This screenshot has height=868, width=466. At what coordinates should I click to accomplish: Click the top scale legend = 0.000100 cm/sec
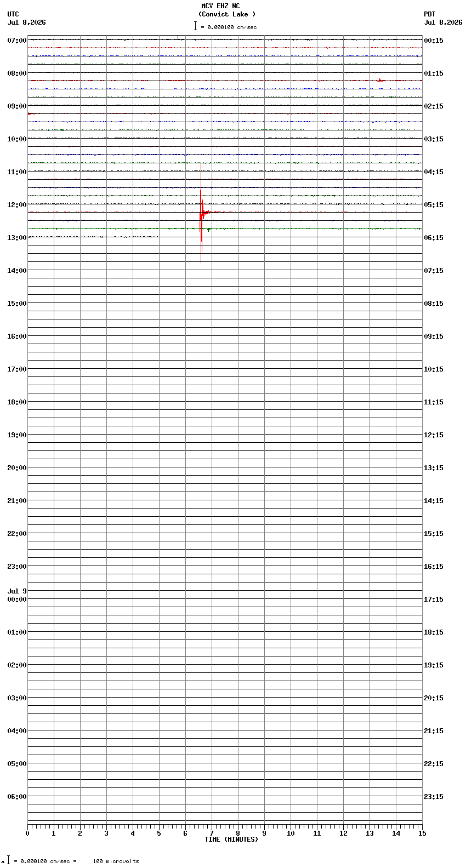click(226, 27)
